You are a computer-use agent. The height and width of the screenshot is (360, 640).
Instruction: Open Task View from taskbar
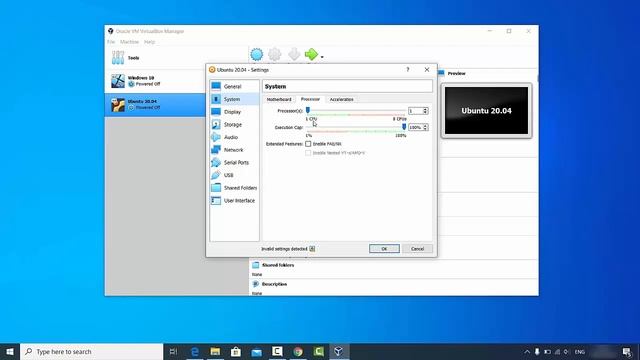coord(173,351)
